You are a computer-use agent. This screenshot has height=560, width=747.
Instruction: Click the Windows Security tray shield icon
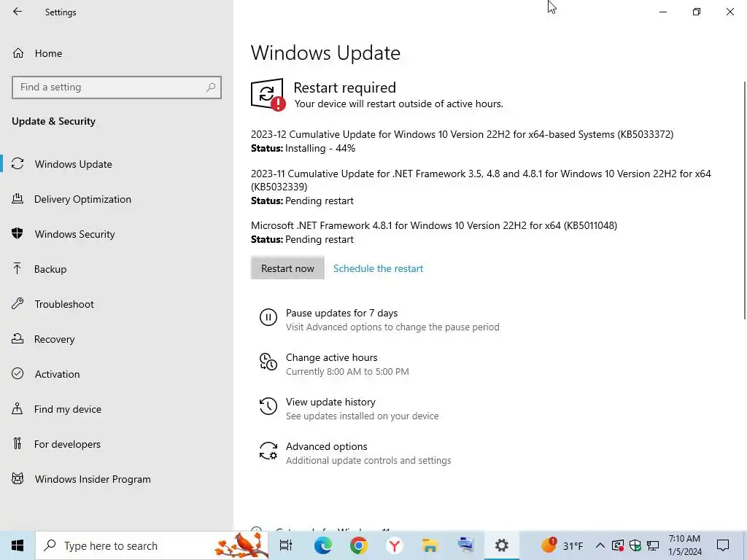[635, 545]
